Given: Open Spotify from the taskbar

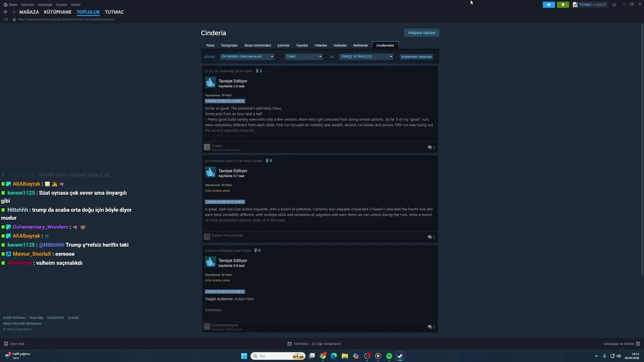Looking at the screenshot, I should [389, 356].
